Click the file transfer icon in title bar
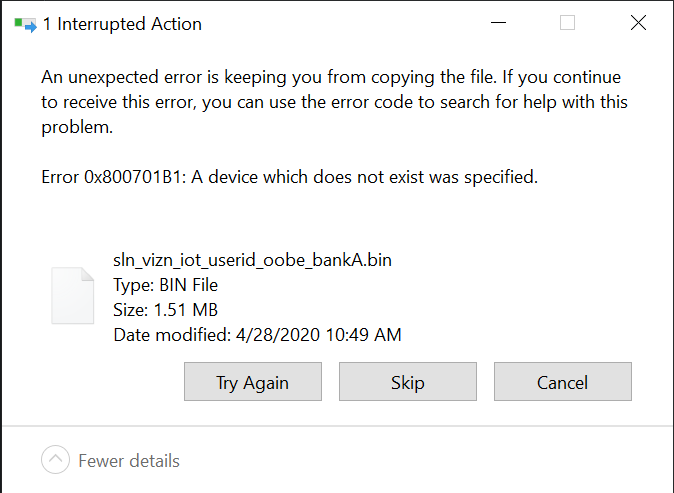This screenshot has height=493, width=674. click(25, 24)
